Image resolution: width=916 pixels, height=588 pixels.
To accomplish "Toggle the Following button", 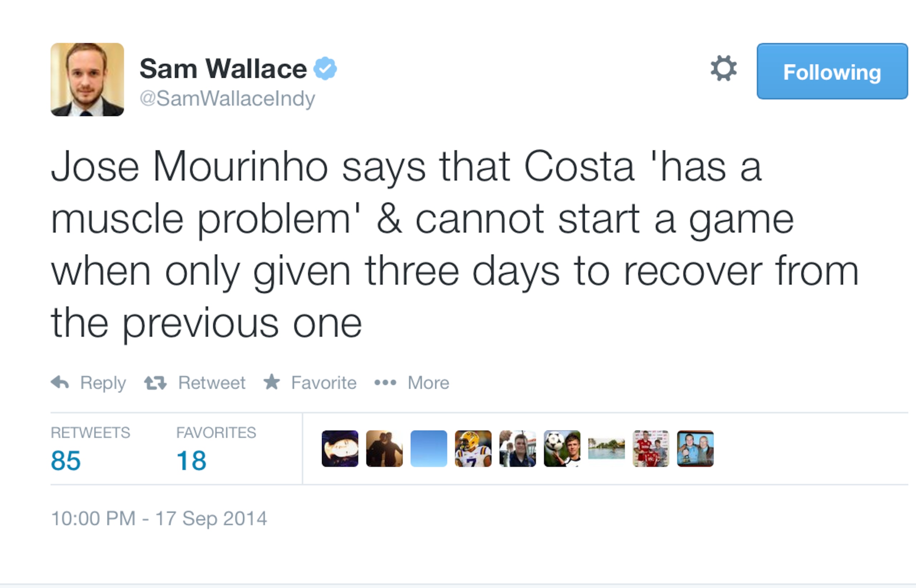I will click(832, 72).
